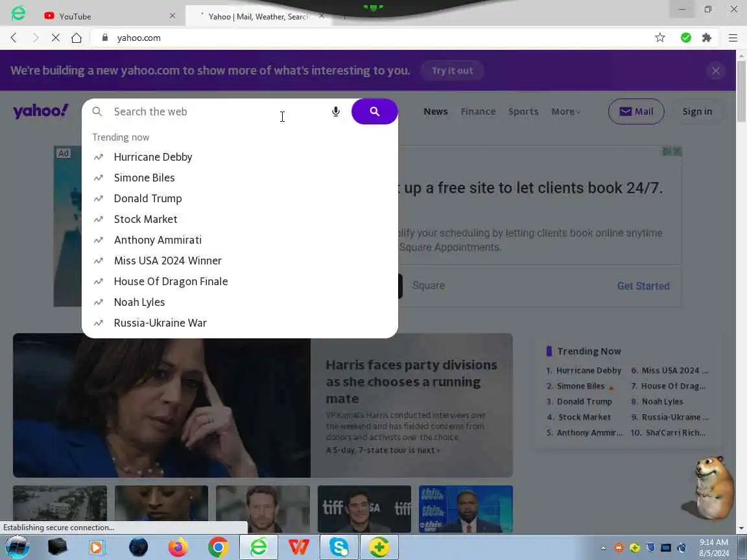Open the tiff red carpet story thumbnail
Viewport: 747px width, 560px height.
364,509
